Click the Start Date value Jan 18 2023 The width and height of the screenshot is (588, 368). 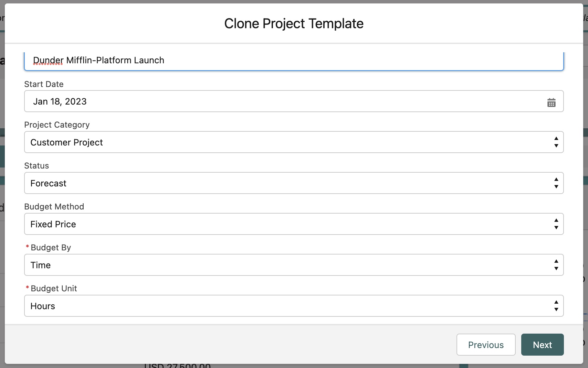[60, 101]
